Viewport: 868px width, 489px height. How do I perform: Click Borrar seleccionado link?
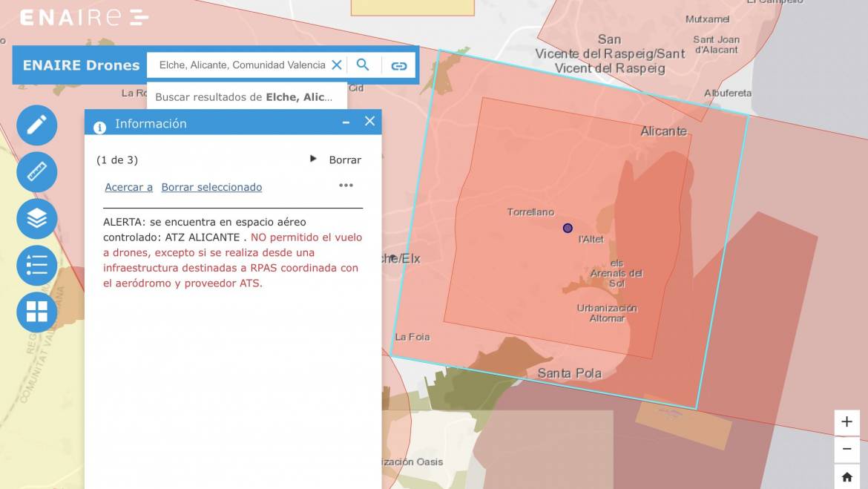tap(211, 187)
